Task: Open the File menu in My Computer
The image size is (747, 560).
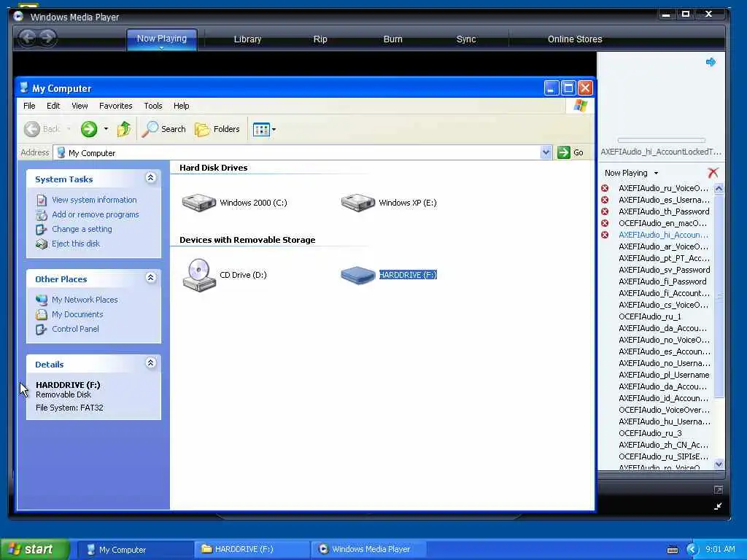Action: (29, 106)
